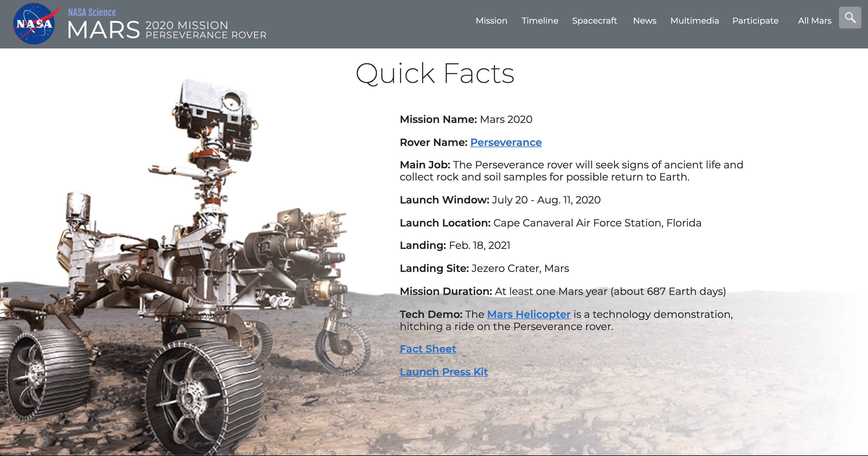Click the NASA Science header text
This screenshot has width=868, height=456.
tap(92, 12)
